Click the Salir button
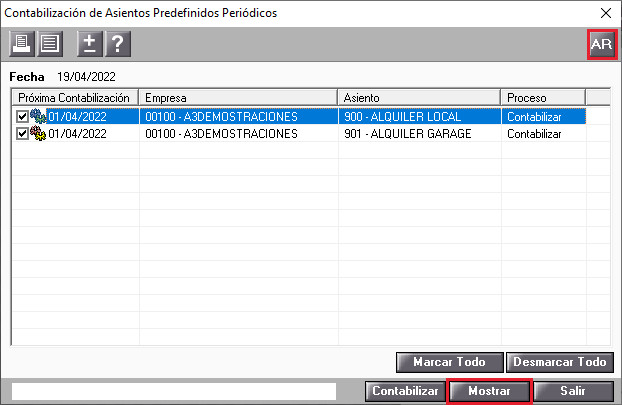 573,391
